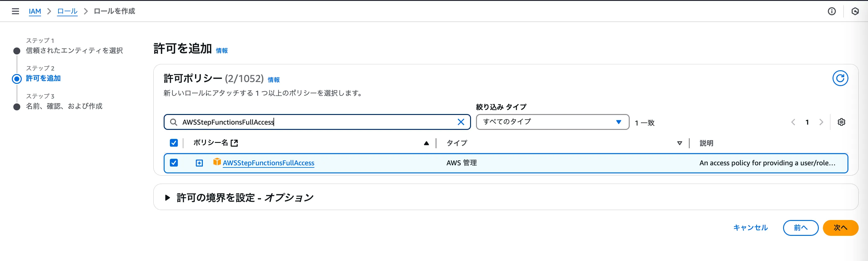Click the 次へ button

840,228
